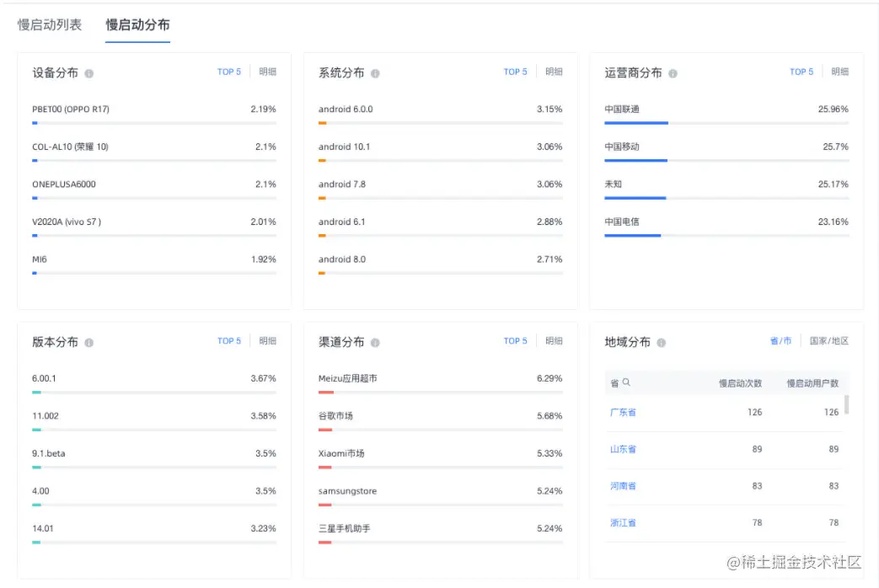Click info icon next to 地域分布
879x588 pixels.
661,343
